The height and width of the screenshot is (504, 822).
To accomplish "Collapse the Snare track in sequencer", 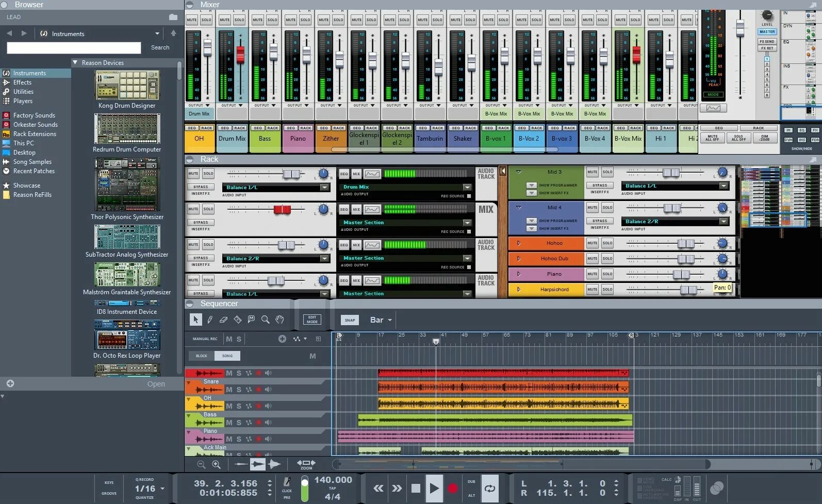I will pos(189,382).
